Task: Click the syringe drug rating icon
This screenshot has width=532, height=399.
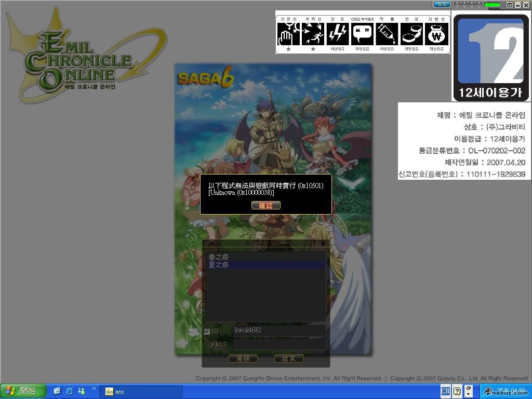Action: (387, 34)
